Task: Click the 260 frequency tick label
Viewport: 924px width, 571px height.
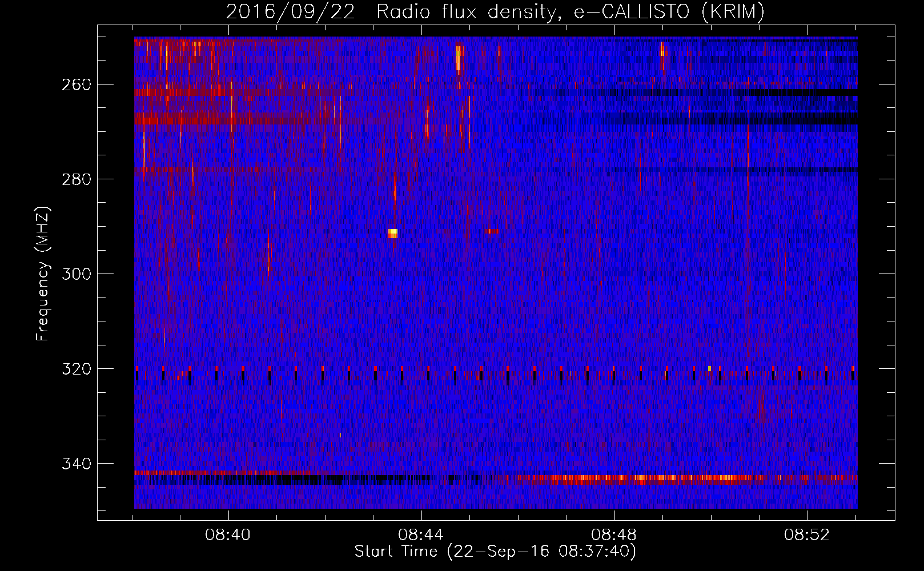Action: coord(76,85)
